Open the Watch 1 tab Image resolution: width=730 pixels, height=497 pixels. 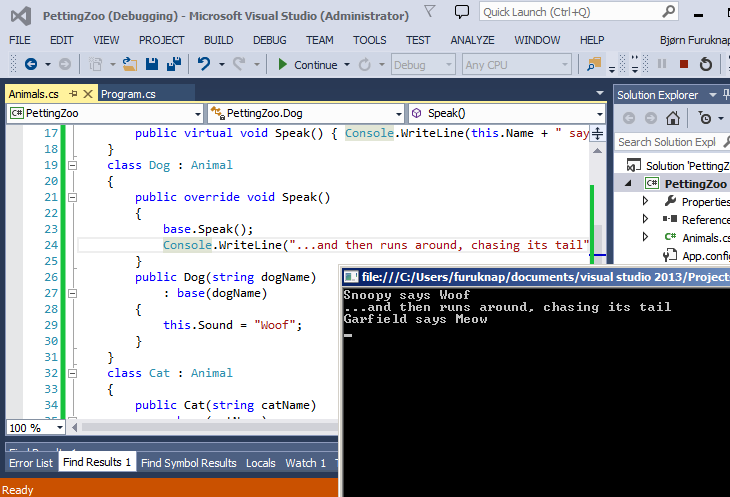coord(305,463)
